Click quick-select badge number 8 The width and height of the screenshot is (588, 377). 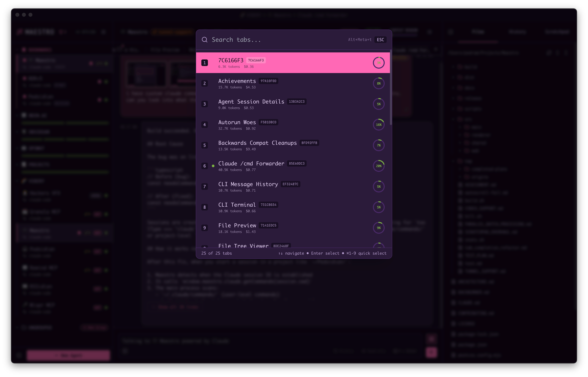[205, 207]
